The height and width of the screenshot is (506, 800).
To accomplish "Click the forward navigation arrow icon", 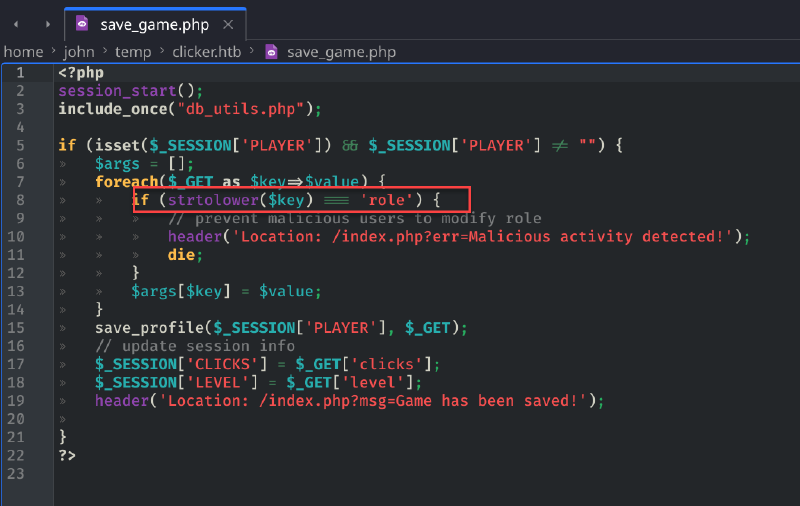I will tap(47, 24).
